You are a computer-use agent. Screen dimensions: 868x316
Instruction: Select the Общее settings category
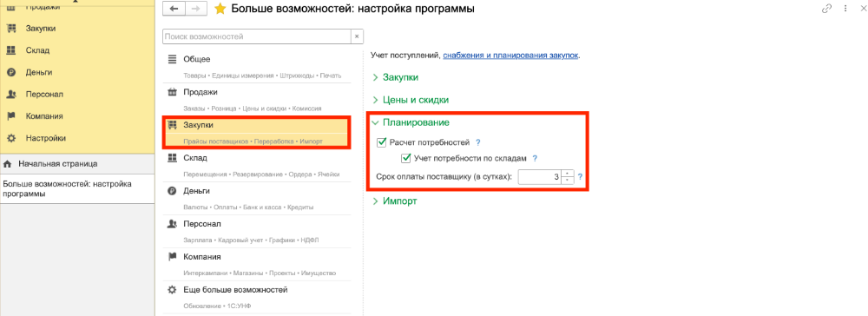257,66
